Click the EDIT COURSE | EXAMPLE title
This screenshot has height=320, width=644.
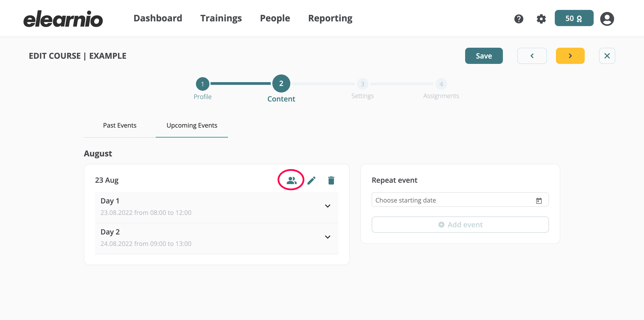(x=78, y=56)
